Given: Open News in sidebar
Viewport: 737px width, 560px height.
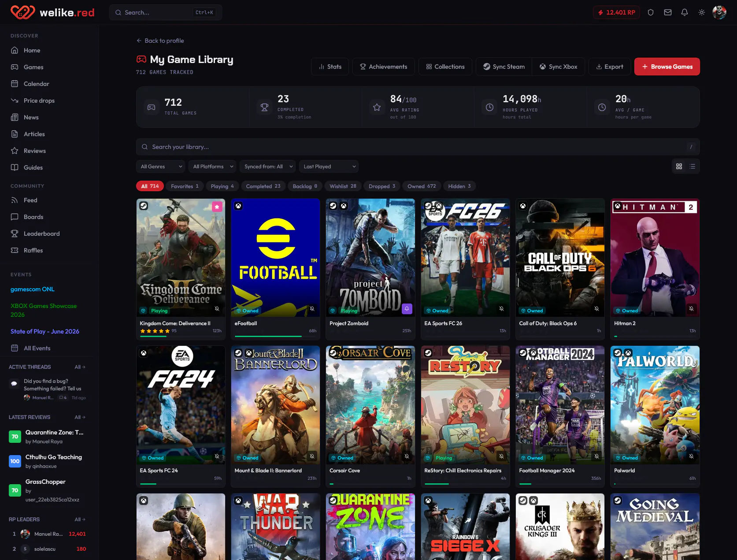Looking at the screenshot, I should point(49,117).
